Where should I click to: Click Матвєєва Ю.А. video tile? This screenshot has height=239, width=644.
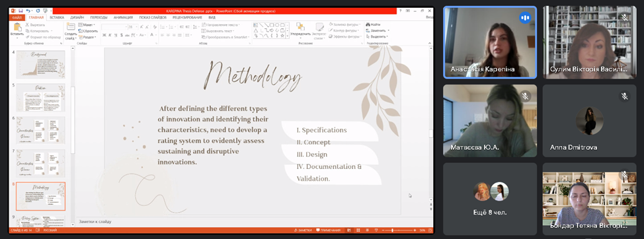[x=489, y=121]
